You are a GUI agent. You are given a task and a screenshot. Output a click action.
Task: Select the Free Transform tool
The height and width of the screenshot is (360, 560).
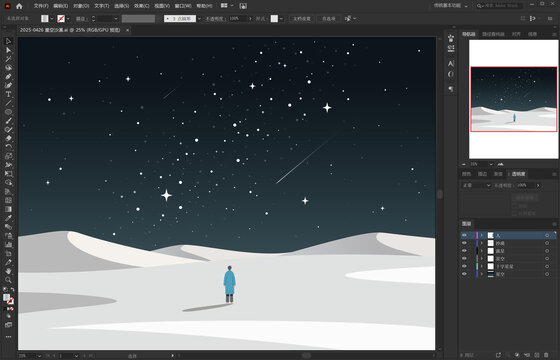[8, 174]
